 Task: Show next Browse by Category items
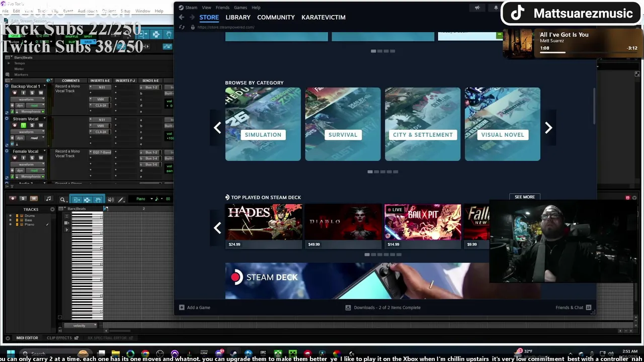[x=548, y=128]
